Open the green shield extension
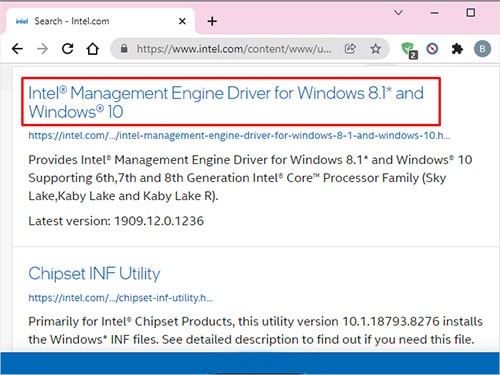 tap(409, 50)
